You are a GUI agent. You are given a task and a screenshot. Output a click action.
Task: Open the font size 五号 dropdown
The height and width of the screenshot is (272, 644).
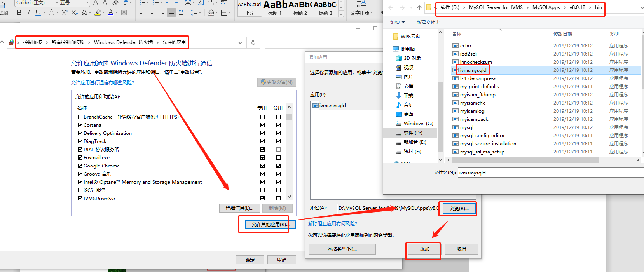87,3
